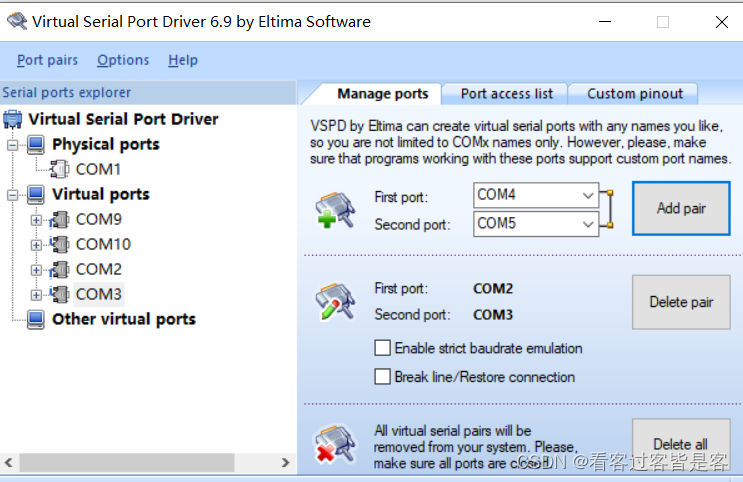Minimize the Virtual Serial Port Driver window
743x482 pixels.
(605, 22)
